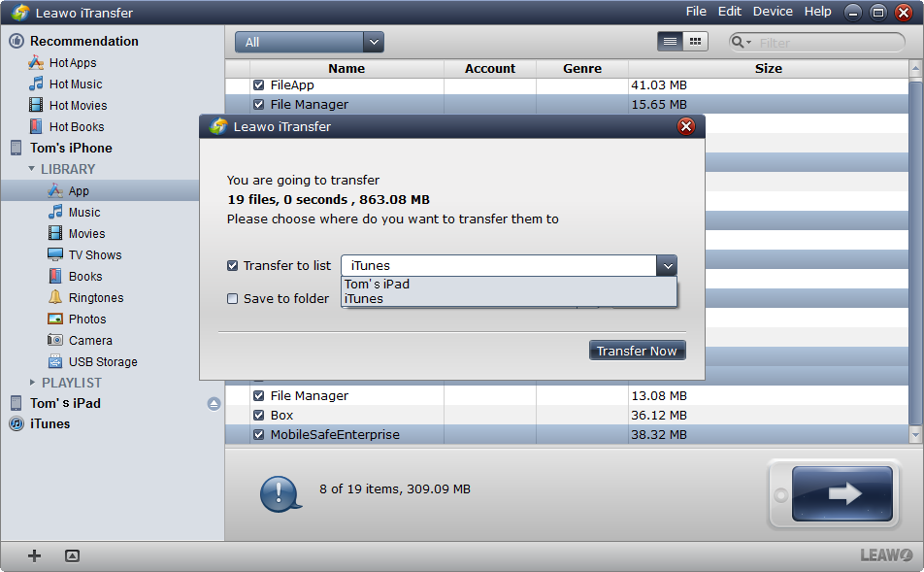Open the Help menu
Image resolution: width=924 pixels, height=572 pixels.
tap(818, 12)
